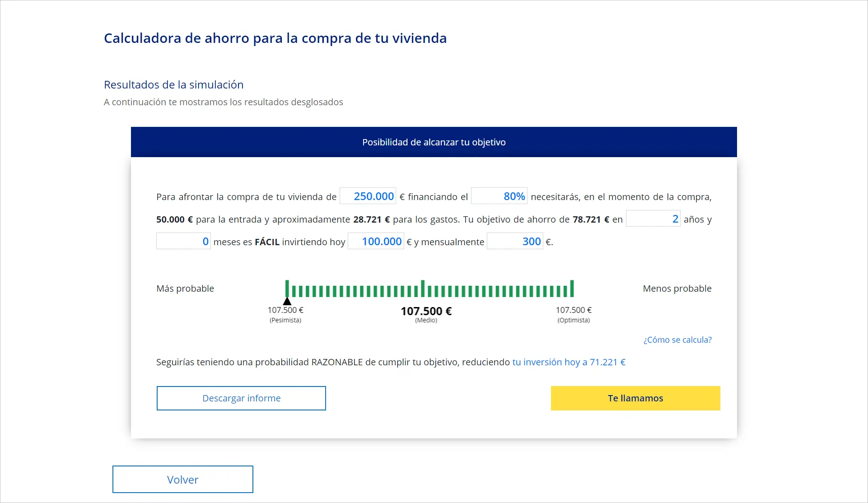868x503 pixels.
Task: Click the months field showing 0
Action: 183,242
